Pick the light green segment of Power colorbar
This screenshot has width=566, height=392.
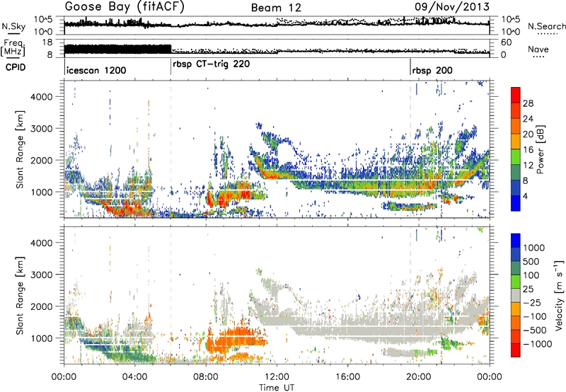[516, 157]
